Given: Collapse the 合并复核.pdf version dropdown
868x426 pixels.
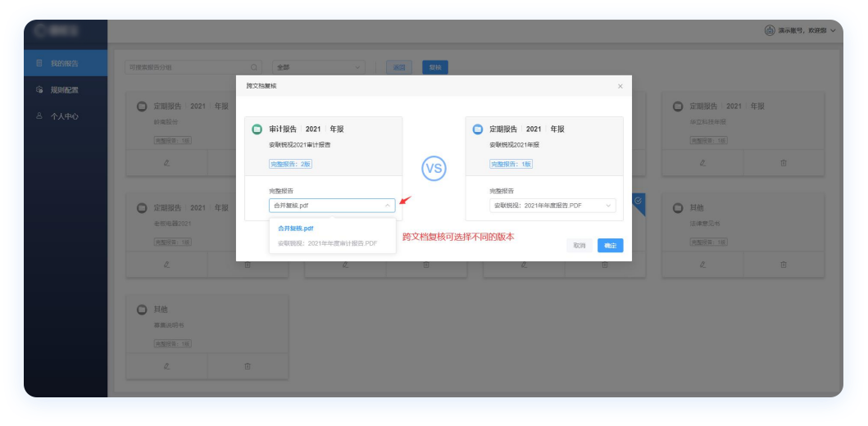Looking at the screenshot, I should pyautogui.click(x=388, y=206).
